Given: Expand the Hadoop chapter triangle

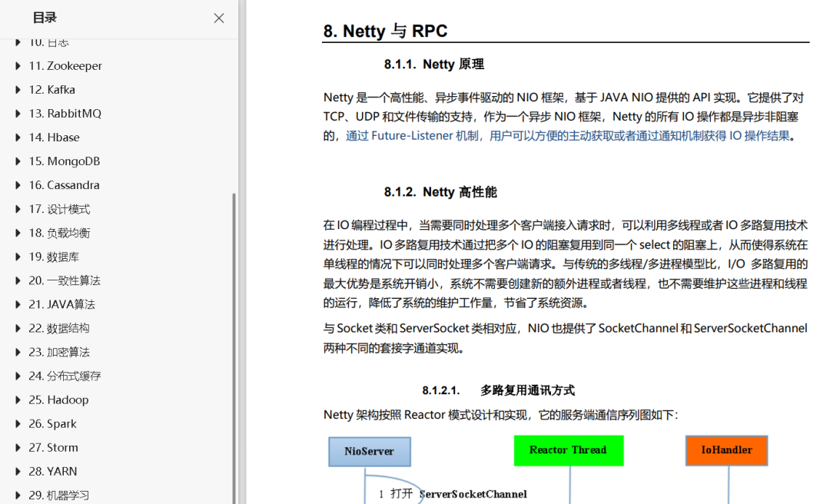Looking at the screenshot, I should pos(17,400).
